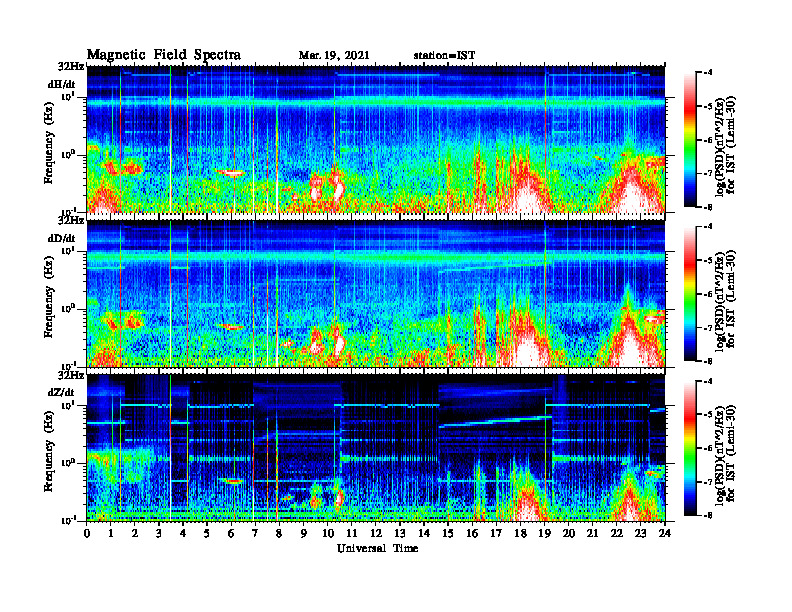Click the "16" hour tick label
The image size is (792, 612).
pos(472,533)
